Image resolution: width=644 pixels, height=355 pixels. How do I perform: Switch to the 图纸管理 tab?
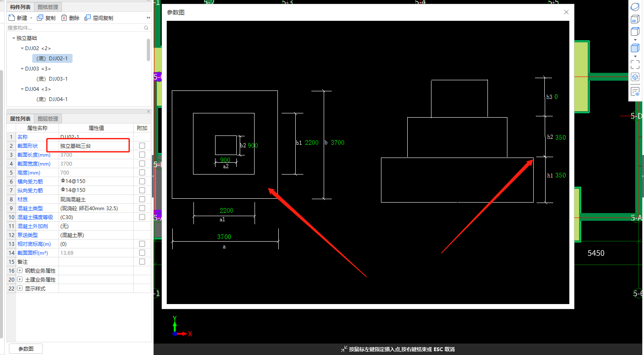[48, 7]
